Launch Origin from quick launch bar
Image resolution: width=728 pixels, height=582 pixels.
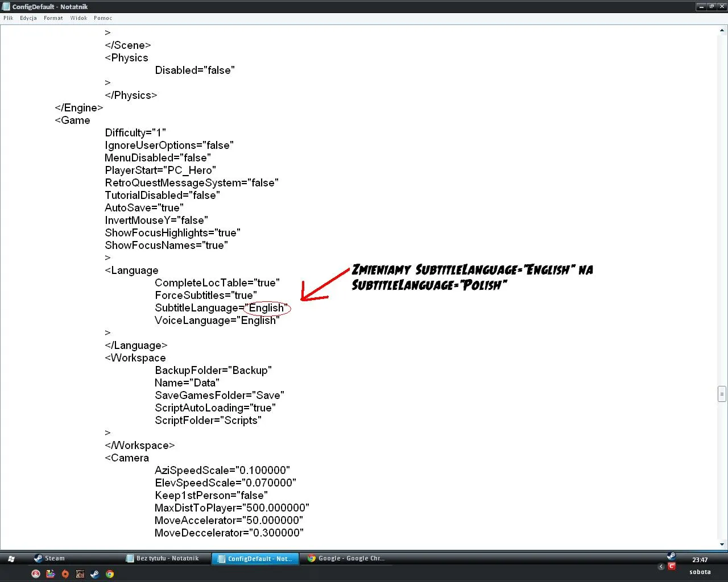(65, 574)
